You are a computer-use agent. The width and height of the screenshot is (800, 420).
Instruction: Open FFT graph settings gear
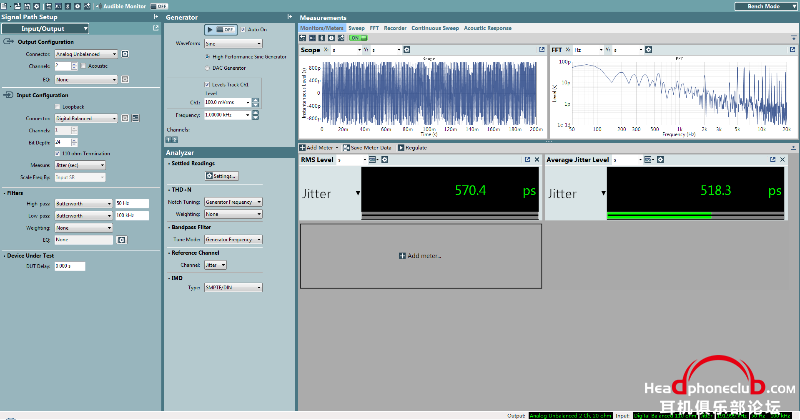[648, 50]
